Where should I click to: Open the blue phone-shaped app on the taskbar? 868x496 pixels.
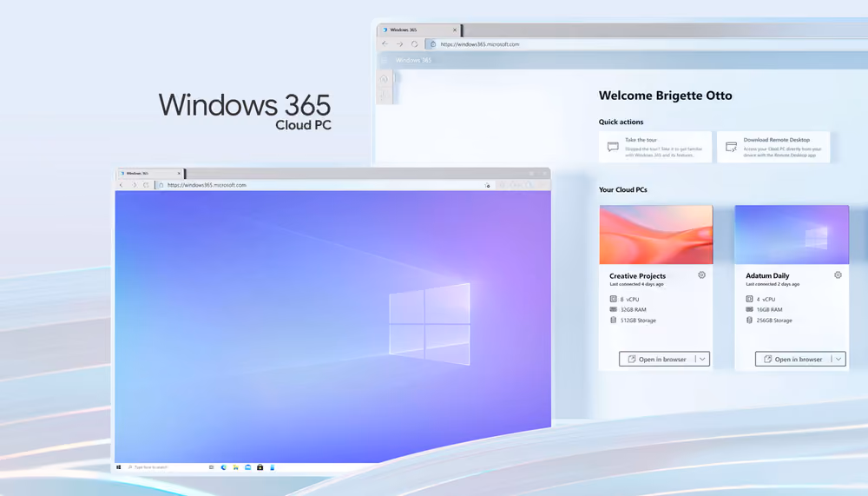(x=273, y=467)
